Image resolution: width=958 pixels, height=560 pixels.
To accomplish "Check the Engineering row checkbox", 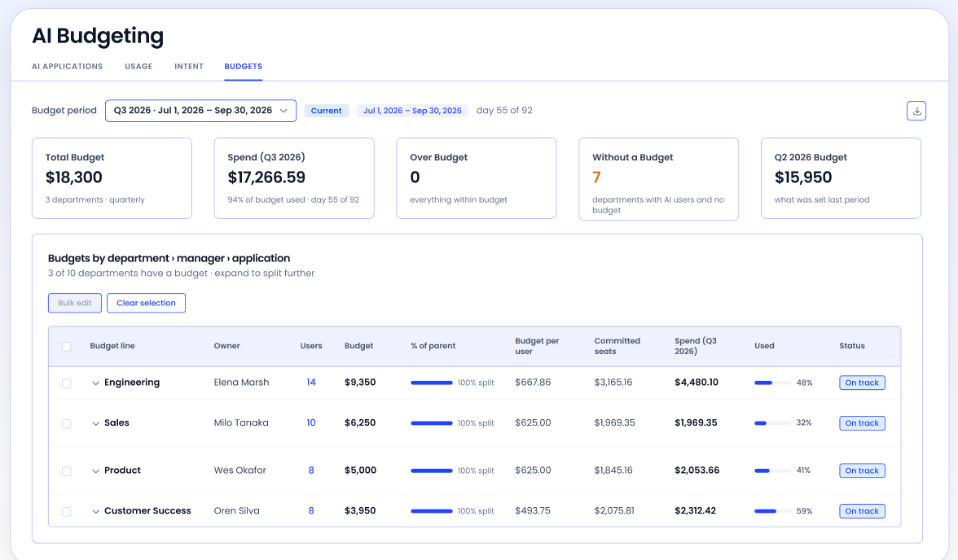I will (x=67, y=383).
